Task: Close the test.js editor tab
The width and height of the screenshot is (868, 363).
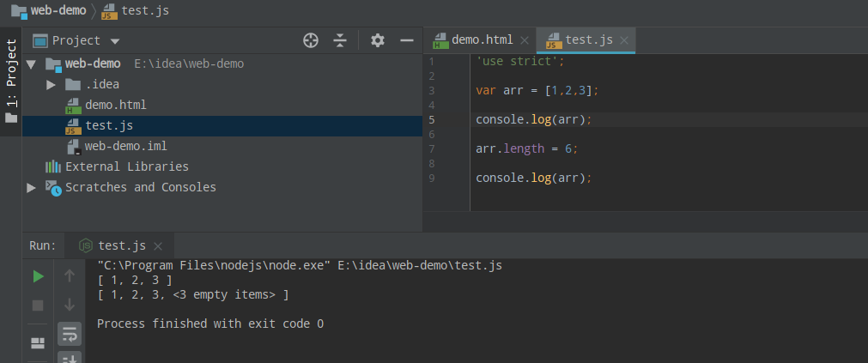Action: [624, 40]
